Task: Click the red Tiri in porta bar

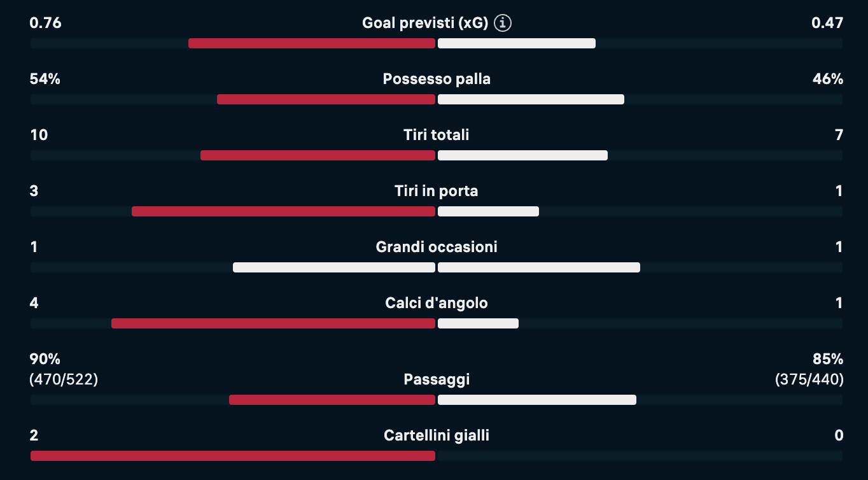Action: click(283, 211)
